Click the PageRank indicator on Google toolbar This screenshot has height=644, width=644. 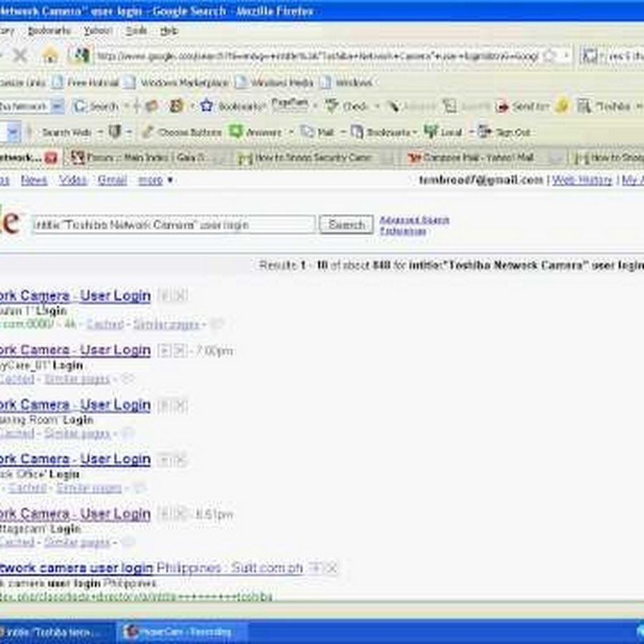[290, 105]
